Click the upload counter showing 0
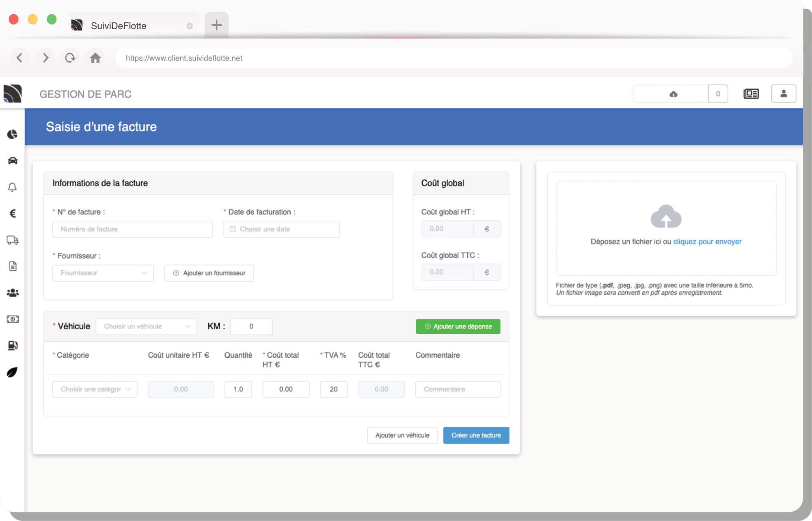Screen dimensions: 812x521 coord(718,94)
